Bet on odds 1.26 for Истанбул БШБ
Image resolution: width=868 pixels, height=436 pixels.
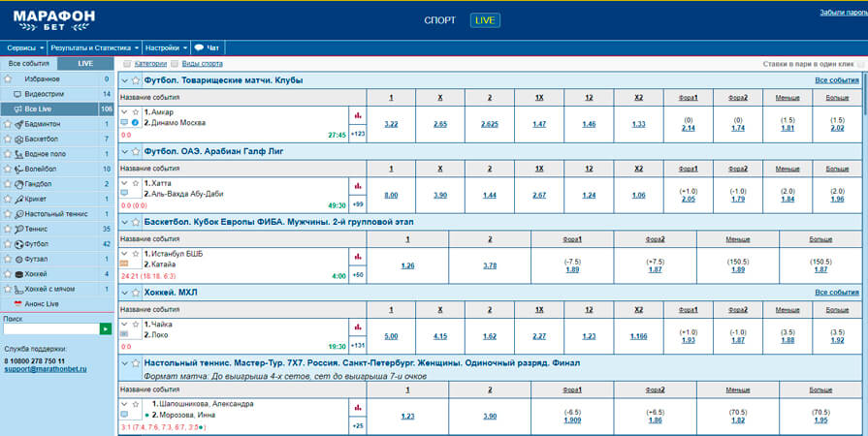[407, 266]
